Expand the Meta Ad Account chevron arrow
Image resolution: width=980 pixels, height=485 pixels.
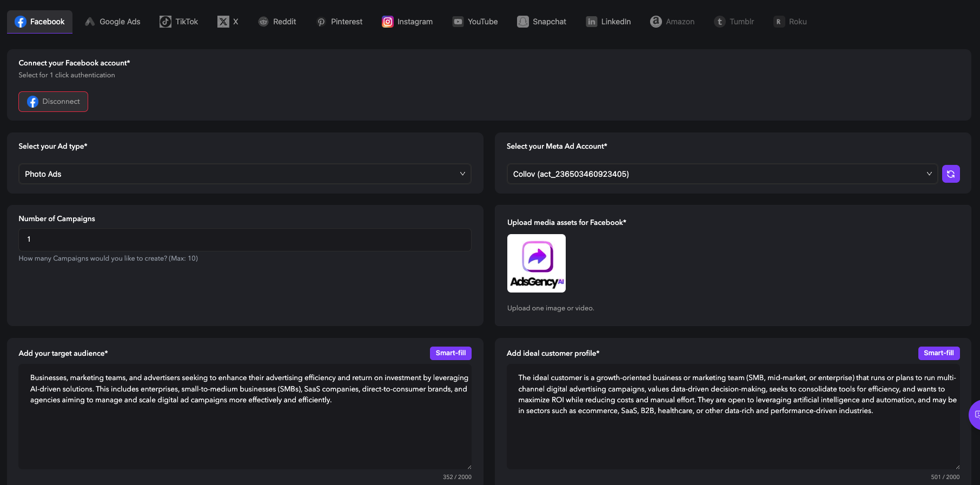pos(929,174)
